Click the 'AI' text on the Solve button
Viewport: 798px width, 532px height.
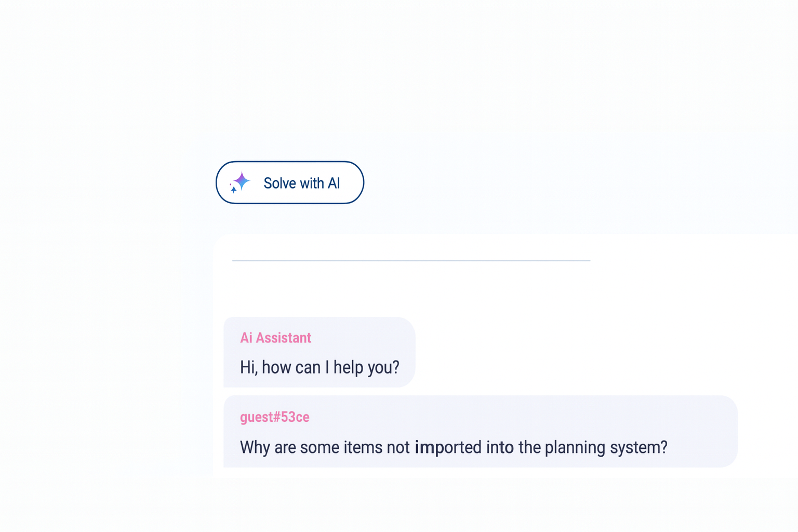(334, 183)
